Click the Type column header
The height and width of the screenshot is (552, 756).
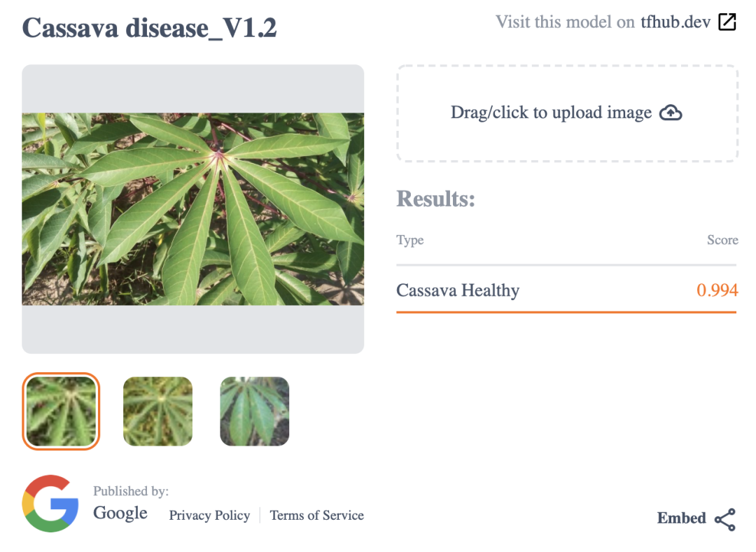[x=410, y=241]
